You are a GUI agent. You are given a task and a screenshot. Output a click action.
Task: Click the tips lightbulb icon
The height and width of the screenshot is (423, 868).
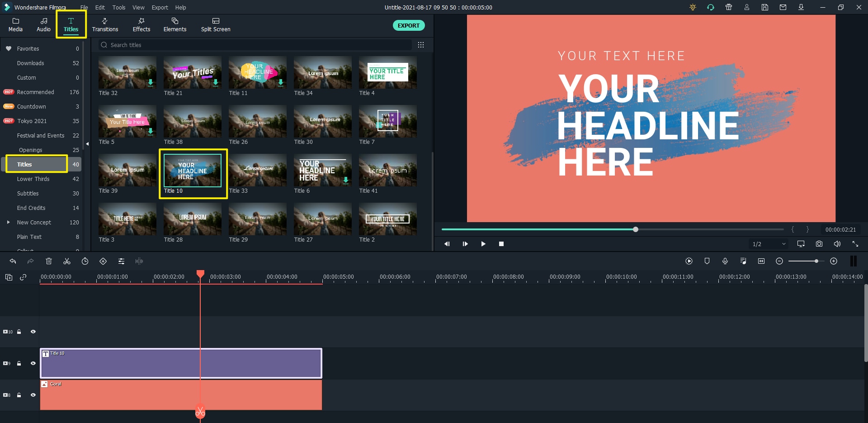click(x=693, y=7)
